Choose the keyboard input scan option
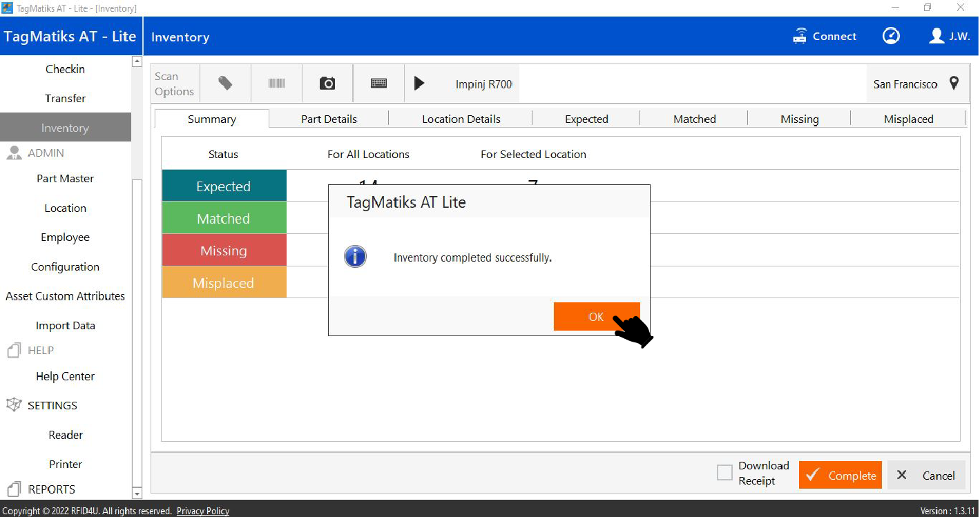This screenshot has width=980, height=517. (378, 84)
